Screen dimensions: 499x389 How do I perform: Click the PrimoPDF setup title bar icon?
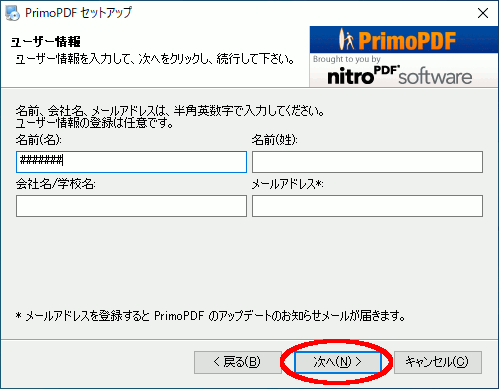(12, 13)
